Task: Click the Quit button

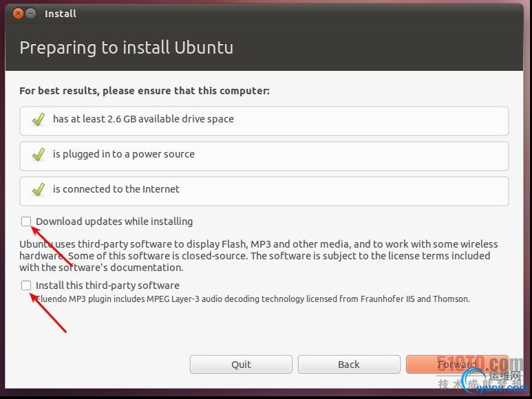Action: [241, 365]
